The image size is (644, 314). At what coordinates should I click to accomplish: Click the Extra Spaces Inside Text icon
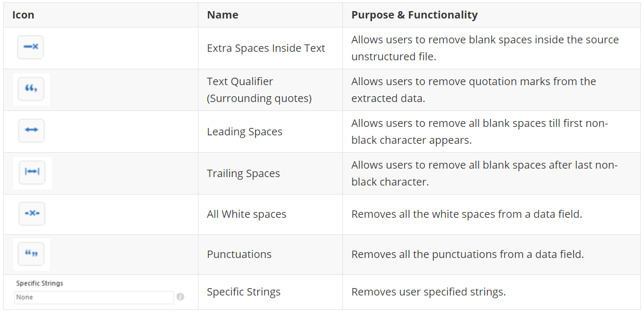(x=31, y=47)
